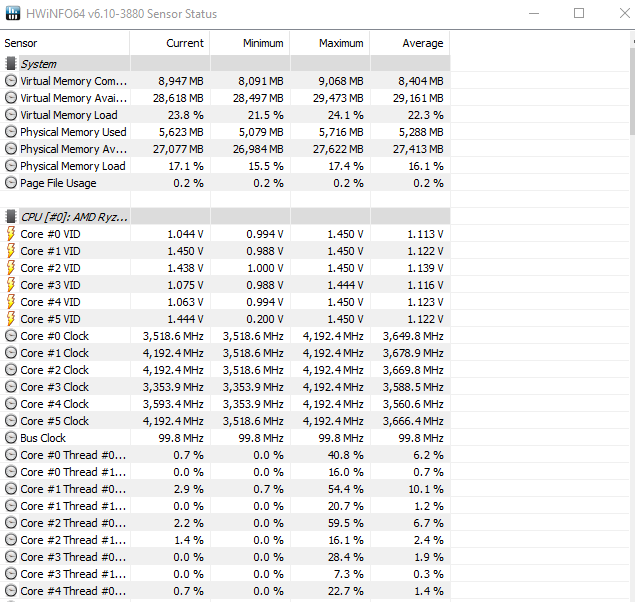Click the icon beside Core #1 Thread #1 row

pyautogui.click(x=11, y=506)
